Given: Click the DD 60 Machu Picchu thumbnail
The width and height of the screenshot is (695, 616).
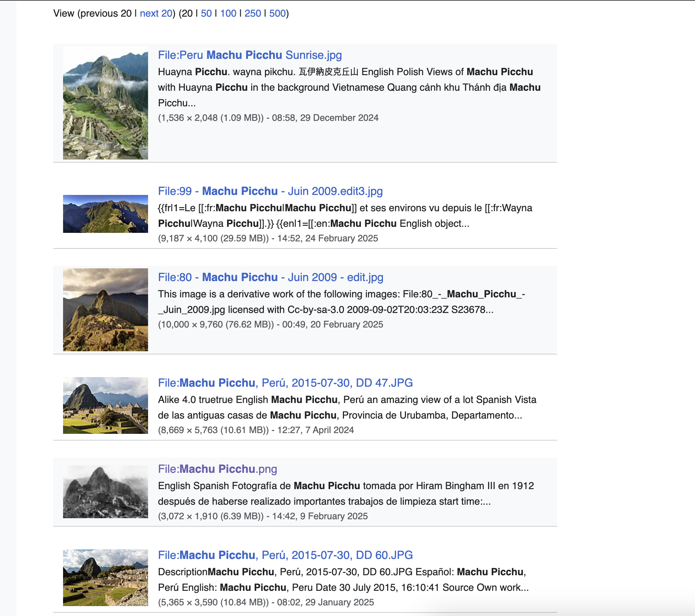Looking at the screenshot, I should coord(105,577).
